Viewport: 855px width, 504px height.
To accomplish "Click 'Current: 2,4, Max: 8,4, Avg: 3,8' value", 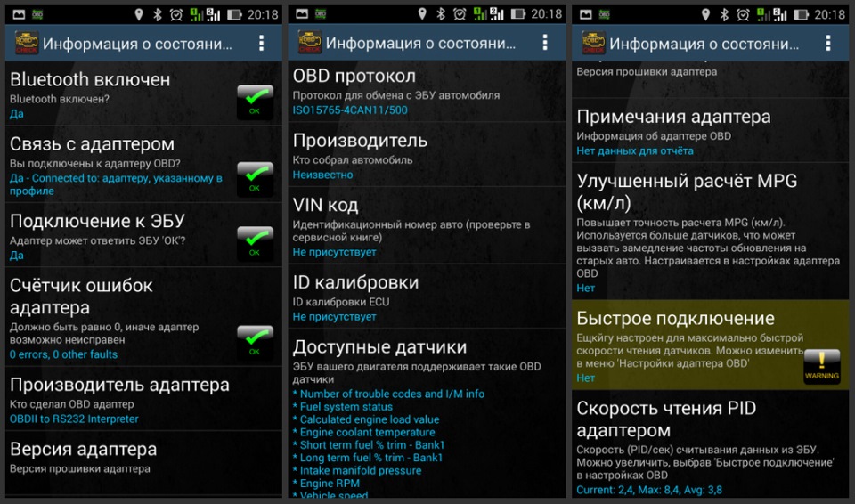I will click(x=649, y=490).
